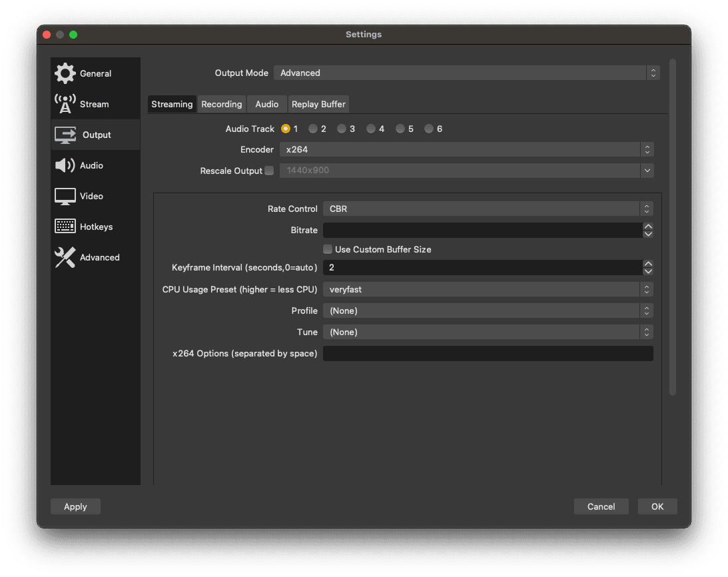The width and height of the screenshot is (728, 577).
Task: Select Video label in sidebar
Action: (x=91, y=196)
